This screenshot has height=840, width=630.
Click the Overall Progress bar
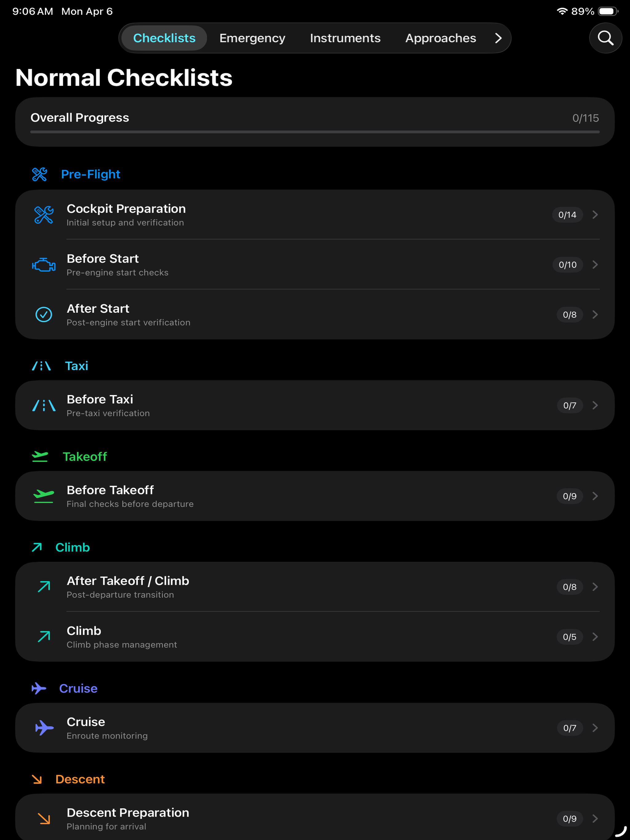pos(315,132)
